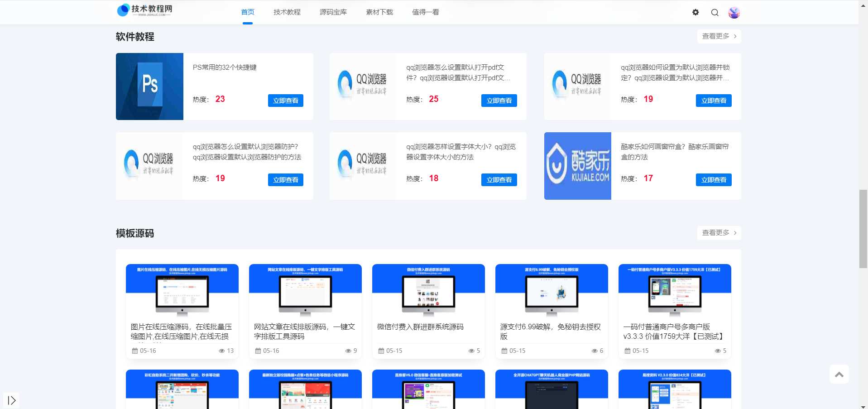
Task: Select the 首页 navigation tab
Action: click(x=248, y=12)
